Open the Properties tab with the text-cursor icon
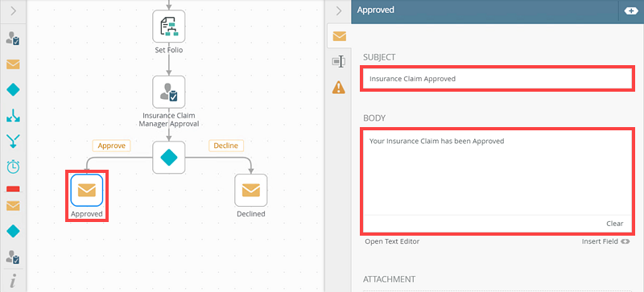The width and height of the screenshot is (644, 292). 338,62
